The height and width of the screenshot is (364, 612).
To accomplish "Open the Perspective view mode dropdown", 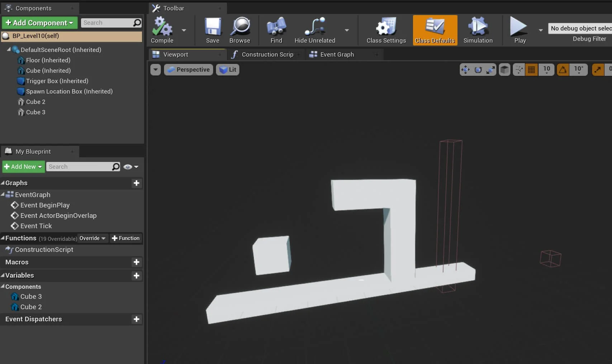I will pos(189,70).
